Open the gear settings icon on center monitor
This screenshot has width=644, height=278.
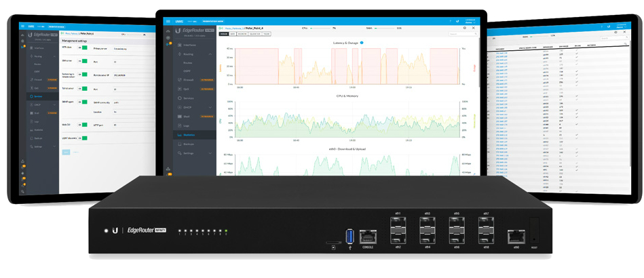tap(465, 28)
